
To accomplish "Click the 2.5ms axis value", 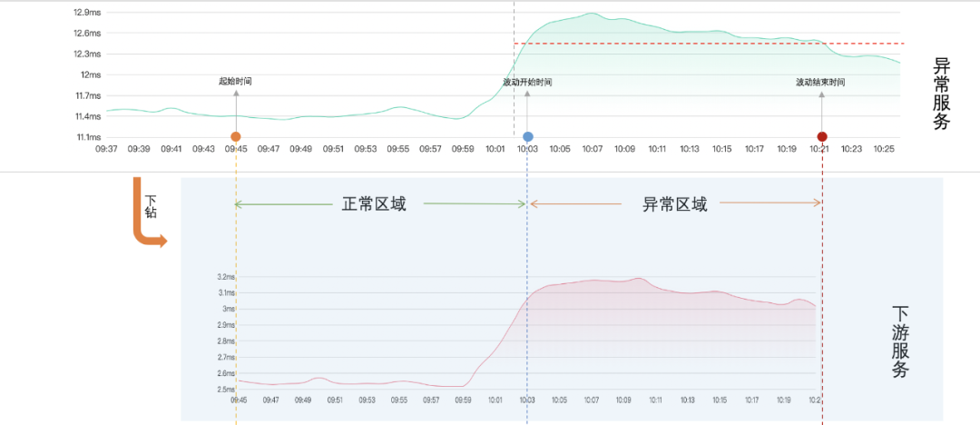I will (x=226, y=390).
